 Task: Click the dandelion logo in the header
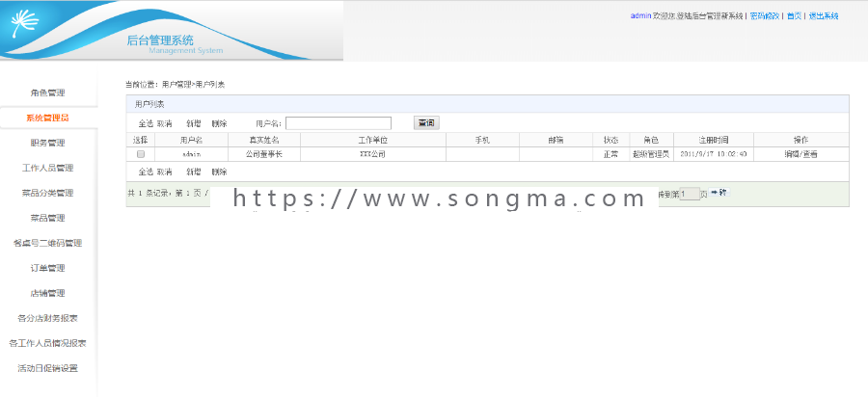[x=25, y=23]
